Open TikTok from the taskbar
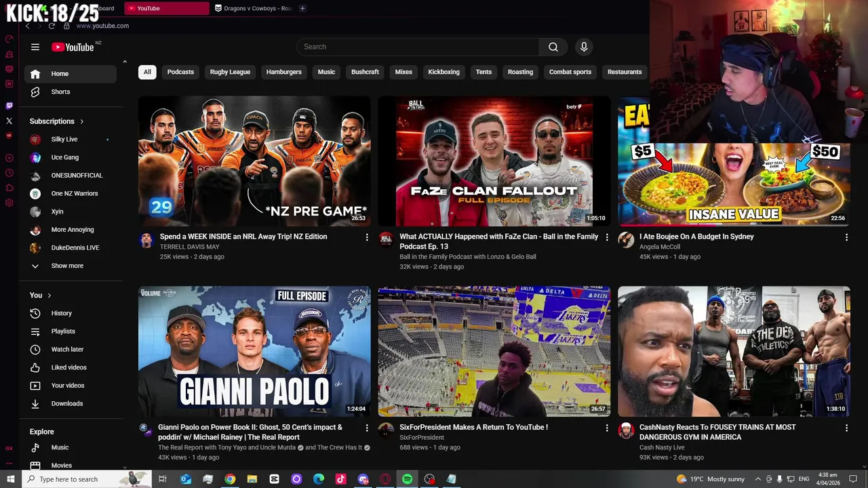 (x=341, y=479)
